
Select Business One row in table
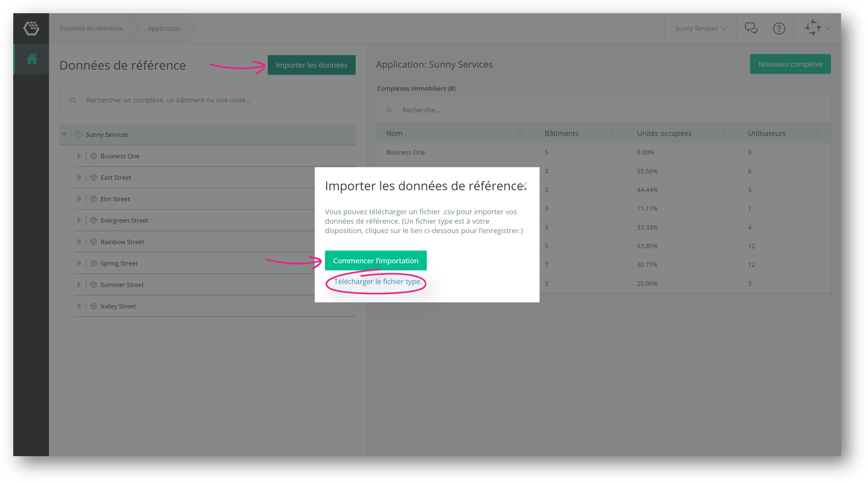pos(603,152)
